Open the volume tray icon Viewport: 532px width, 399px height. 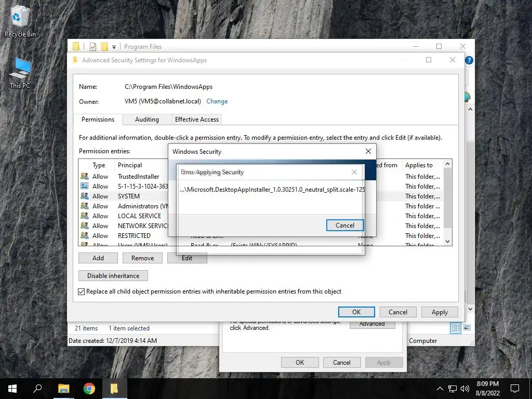465,389
